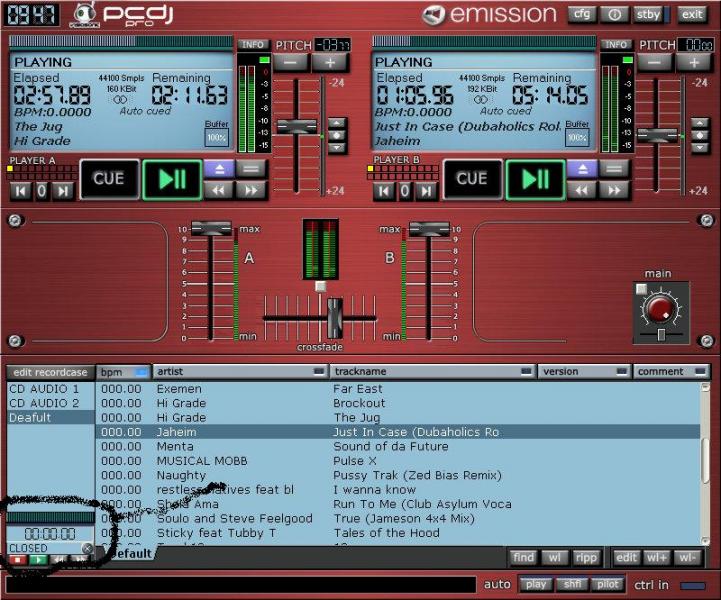Reset Player A pitch with center diamond button
The width and height of the screenshot is (721, 600).
tap(337, 136)
